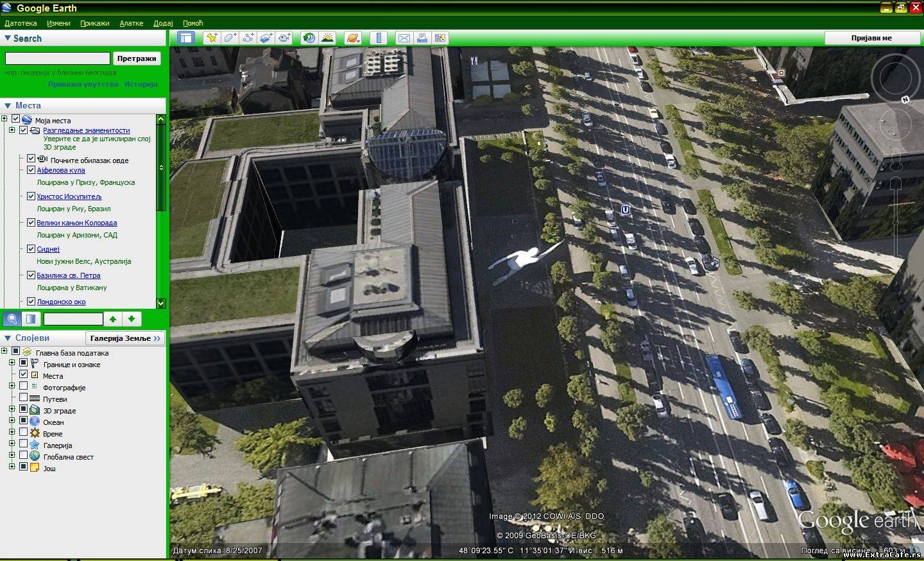Toggle sunlight across the landscape icon
Screen dimensions: 924x561
pyautogui.click(x=327, y=38)
